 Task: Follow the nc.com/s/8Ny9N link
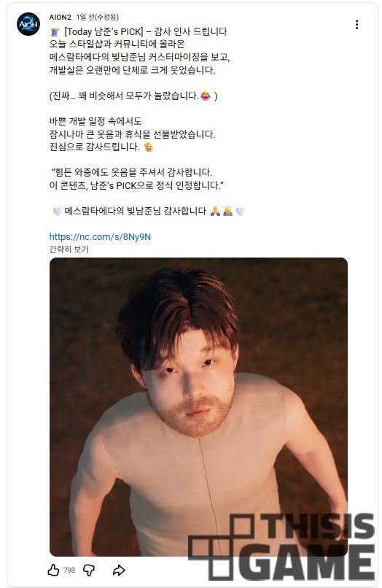click(x=100, y=236)
